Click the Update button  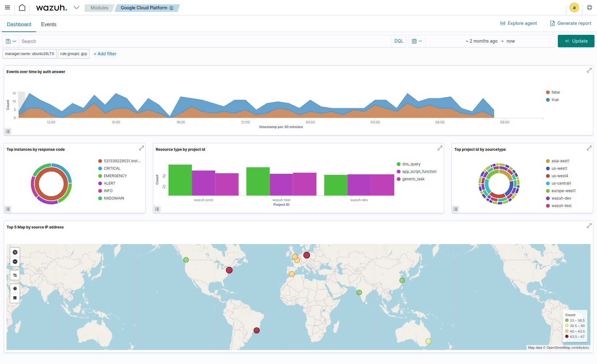(x=576, y=41)
